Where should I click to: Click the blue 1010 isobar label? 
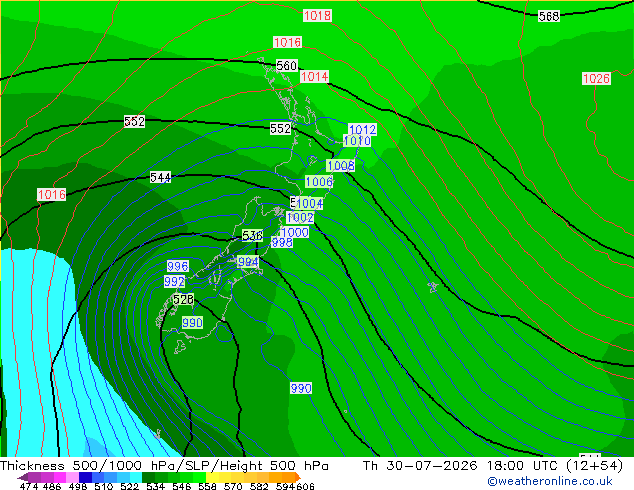pyautogui.click(x=357, y=141)
